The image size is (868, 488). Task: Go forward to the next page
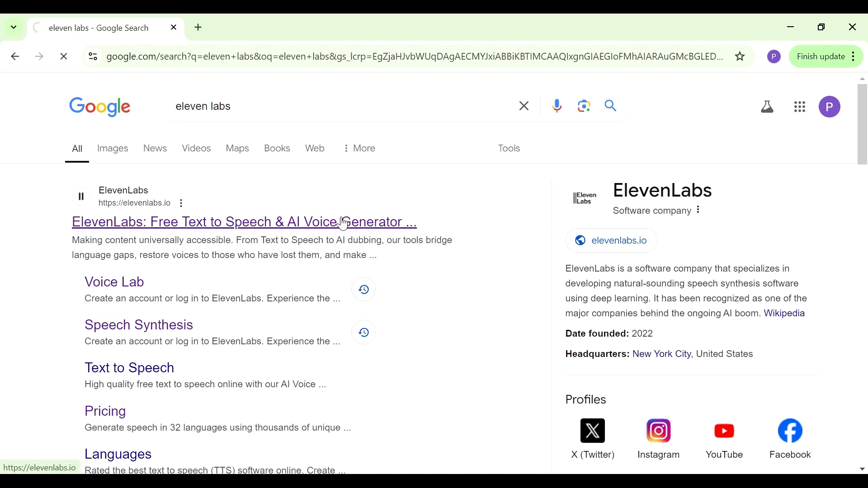tap(40, 56)
